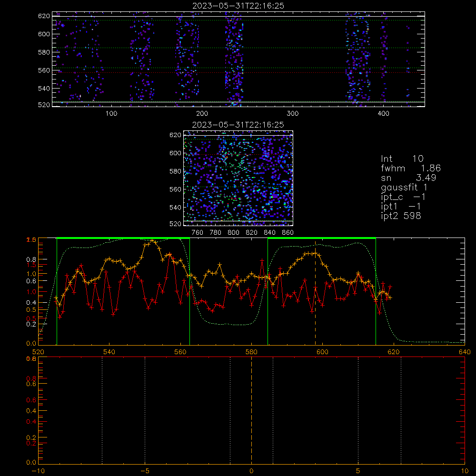
Task: Click x-axis label 300 under the strip image
Action: pyautogui.click(x=293, y=114)
